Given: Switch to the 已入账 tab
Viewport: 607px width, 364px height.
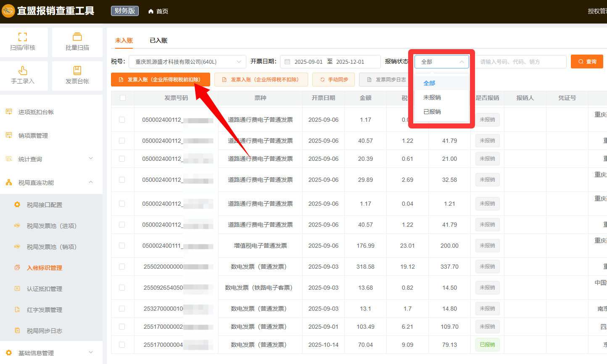Looking at the screenshot, I should coord(158,40).
